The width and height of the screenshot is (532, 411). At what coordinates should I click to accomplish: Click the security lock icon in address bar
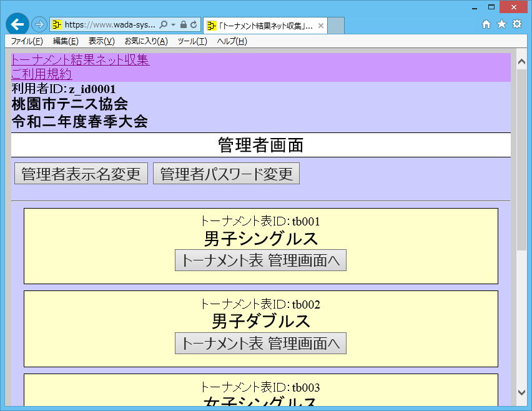[x=183, y=25]
